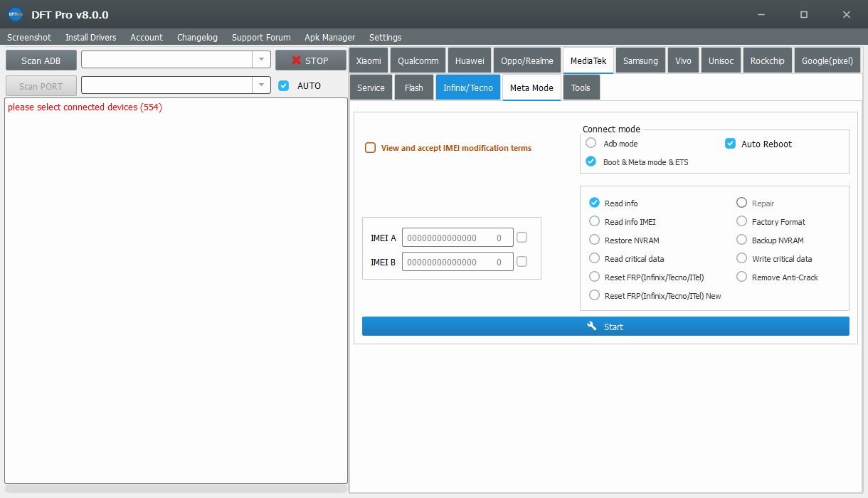Select Boot & Meta mode & ETS option
This screenshot has width=868, height=498.
(x=591, y=161)
